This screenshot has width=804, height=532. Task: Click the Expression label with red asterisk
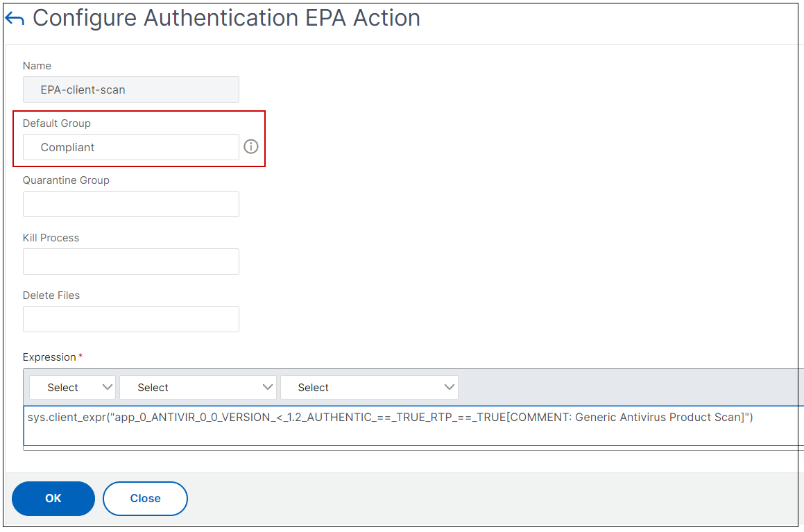(x=50, y=357)
